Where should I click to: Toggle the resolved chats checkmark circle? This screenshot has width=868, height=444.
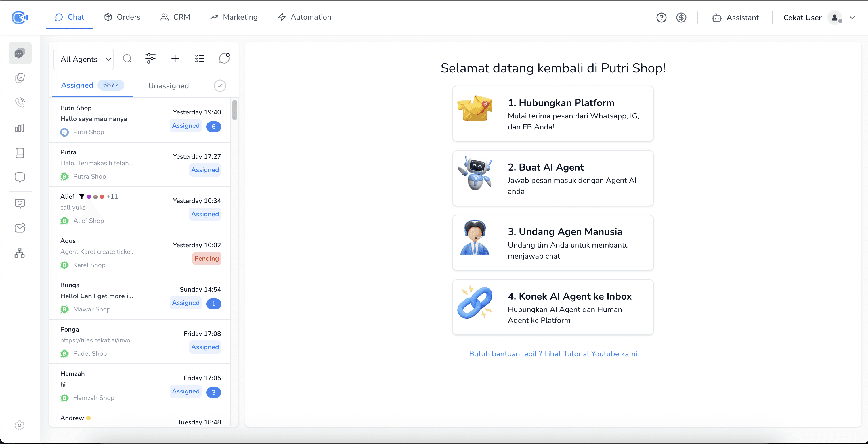point(220,86)
